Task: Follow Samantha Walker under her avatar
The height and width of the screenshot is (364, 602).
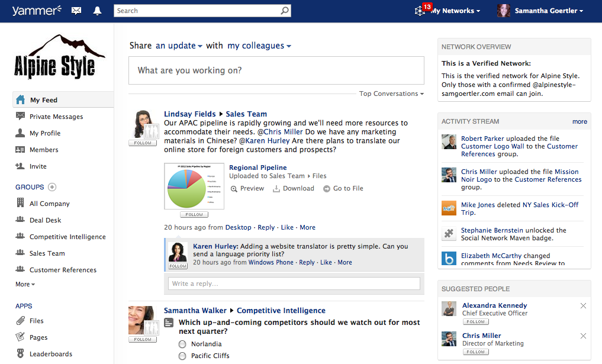Action: [x=143, y=339]
